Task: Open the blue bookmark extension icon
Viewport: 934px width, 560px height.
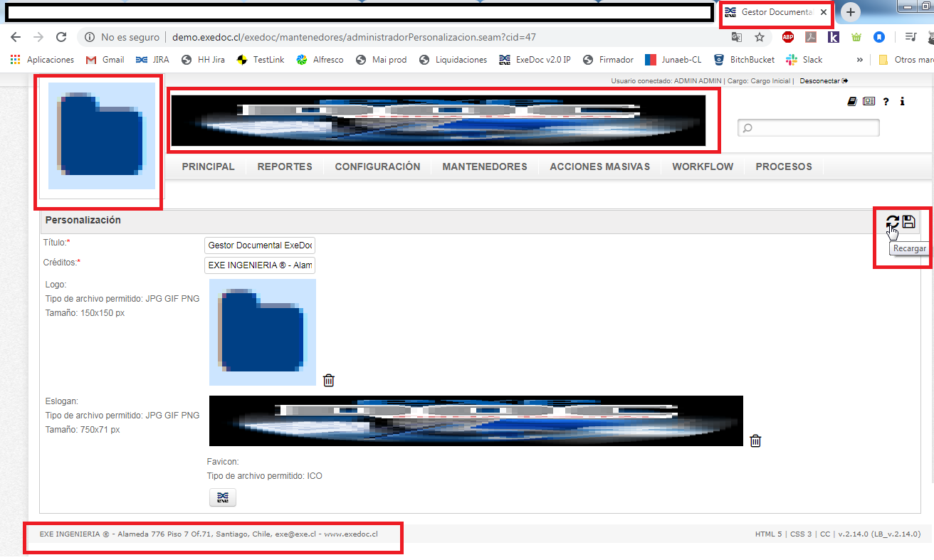Action: [880, 37]
